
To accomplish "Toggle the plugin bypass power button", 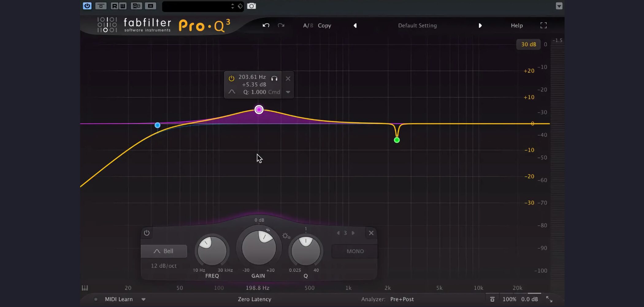I will tap(87, 6).
